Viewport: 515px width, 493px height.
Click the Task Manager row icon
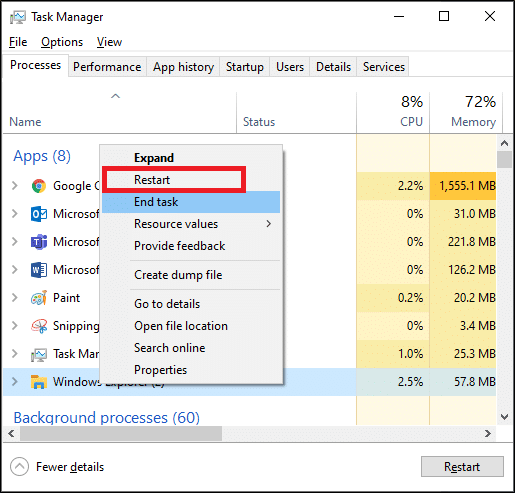click(39, 354)
